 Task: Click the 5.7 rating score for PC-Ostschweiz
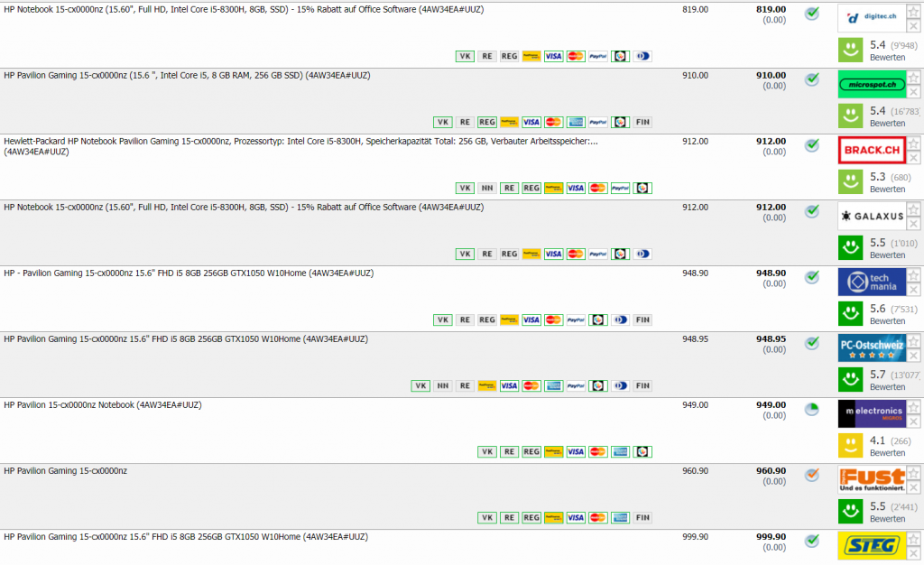(877, 375)
